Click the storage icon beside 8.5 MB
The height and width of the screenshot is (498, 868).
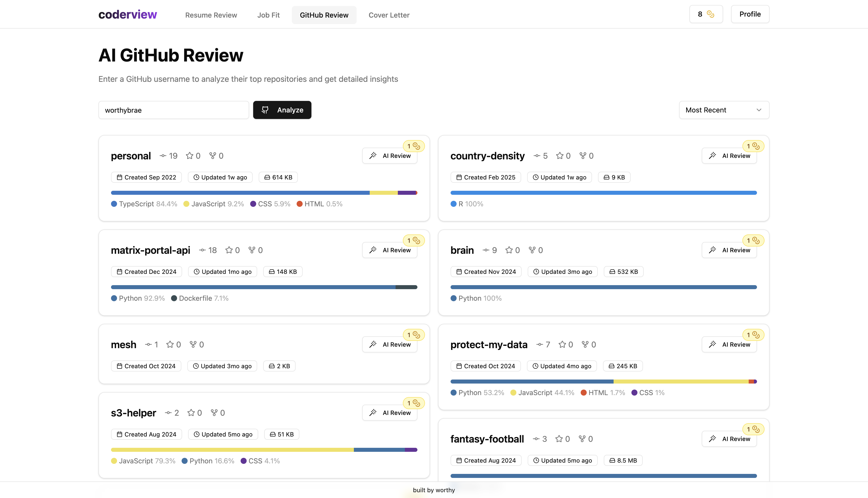[612, 460]
